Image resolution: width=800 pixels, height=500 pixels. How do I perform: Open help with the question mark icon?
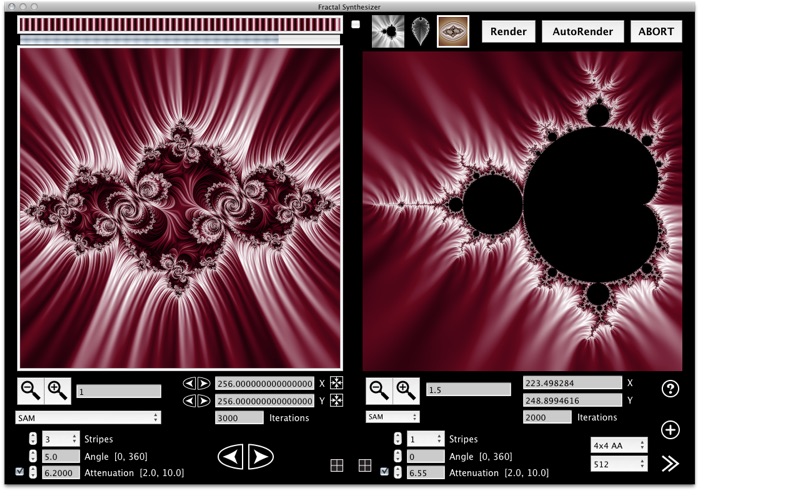pos(670,389)
